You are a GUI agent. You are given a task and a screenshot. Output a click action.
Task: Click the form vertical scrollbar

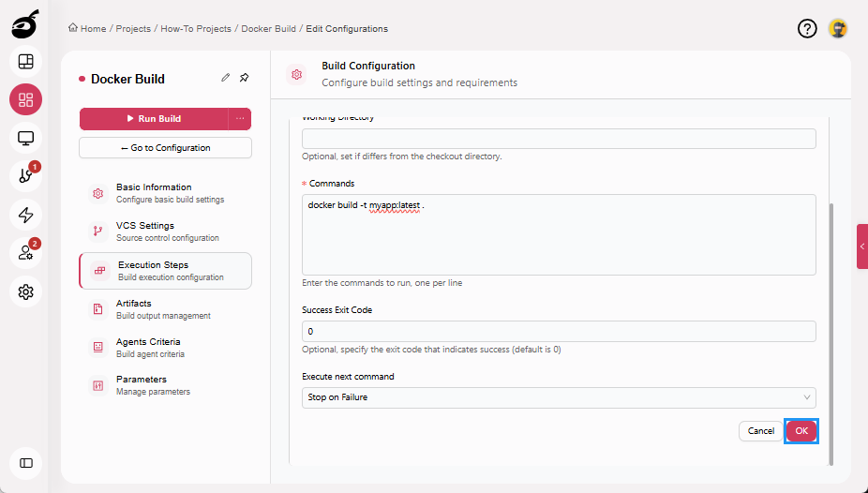pyautogui.click(x=831, y=335)
